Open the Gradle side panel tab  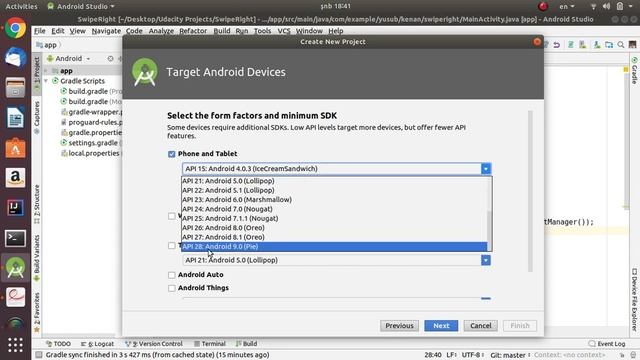tap(634, 70)
